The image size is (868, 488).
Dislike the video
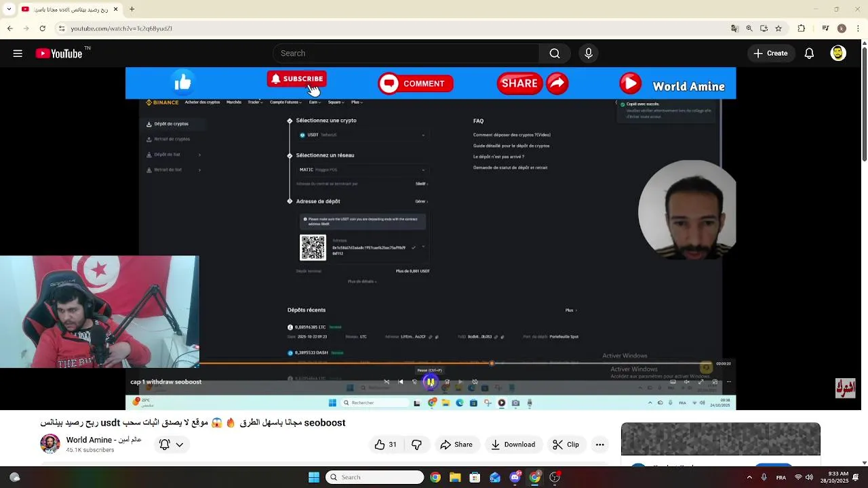416,445
